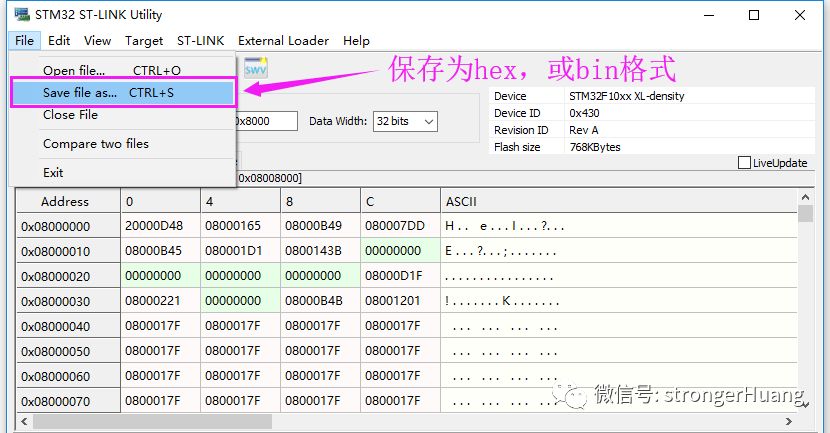This screenshot has height=433, width=830.
Task: Select Save file as... menu entry
Action: pyautogui.click(x=122, y=93)
